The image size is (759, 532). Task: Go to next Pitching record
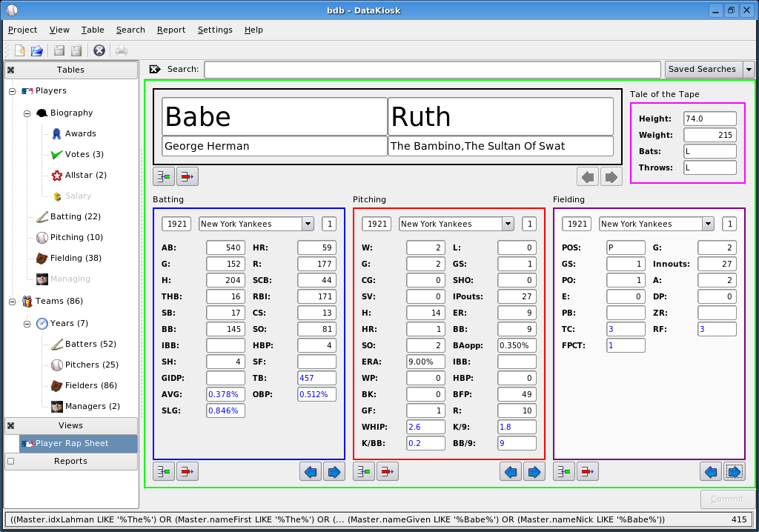pos(534,471)
